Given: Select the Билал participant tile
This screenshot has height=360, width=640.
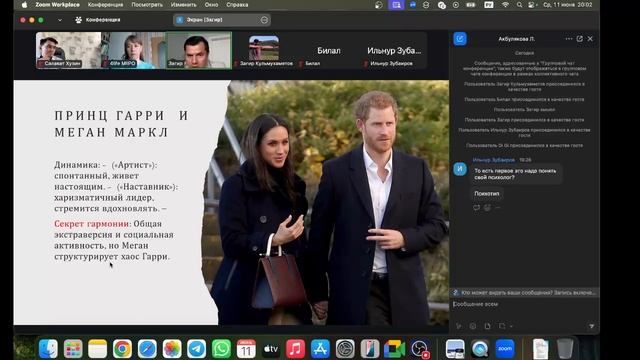Looking at the screenshot, I should click(329, 51).
